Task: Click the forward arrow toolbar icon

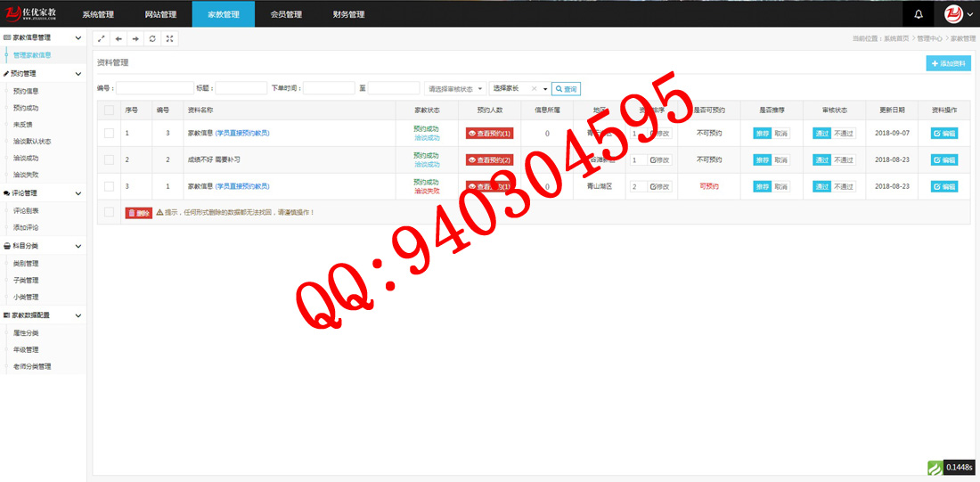Action: (135, 39)
